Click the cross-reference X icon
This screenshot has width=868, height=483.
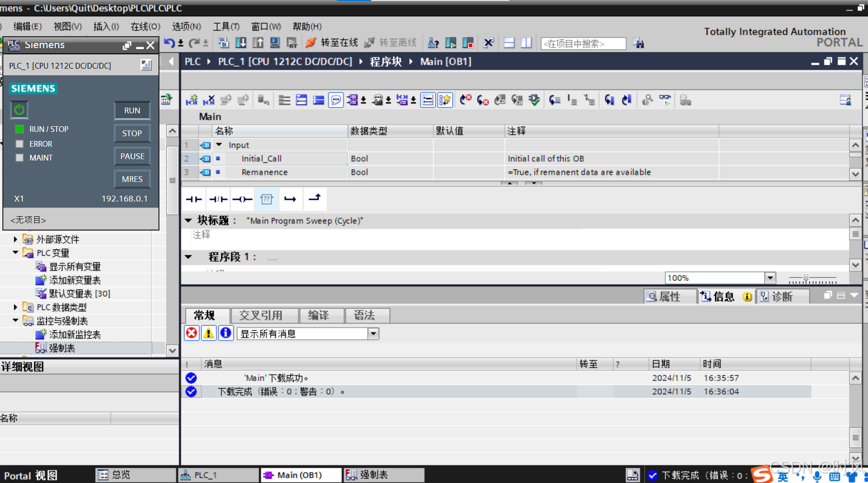(x=488, y=43)
